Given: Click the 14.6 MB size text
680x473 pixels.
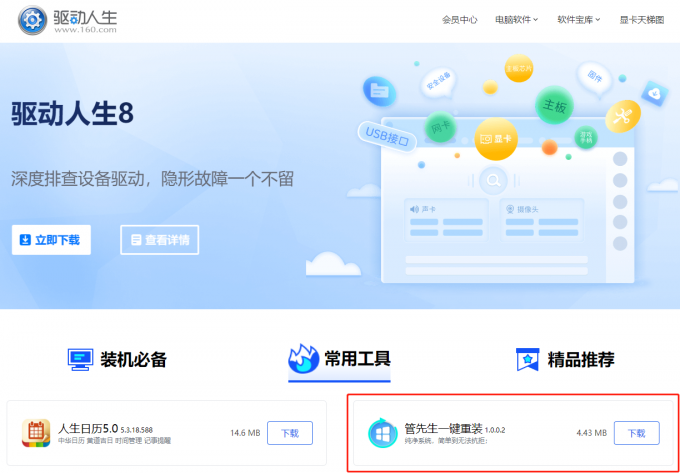Looking at the screenshot, I should [x=245, y=433].
